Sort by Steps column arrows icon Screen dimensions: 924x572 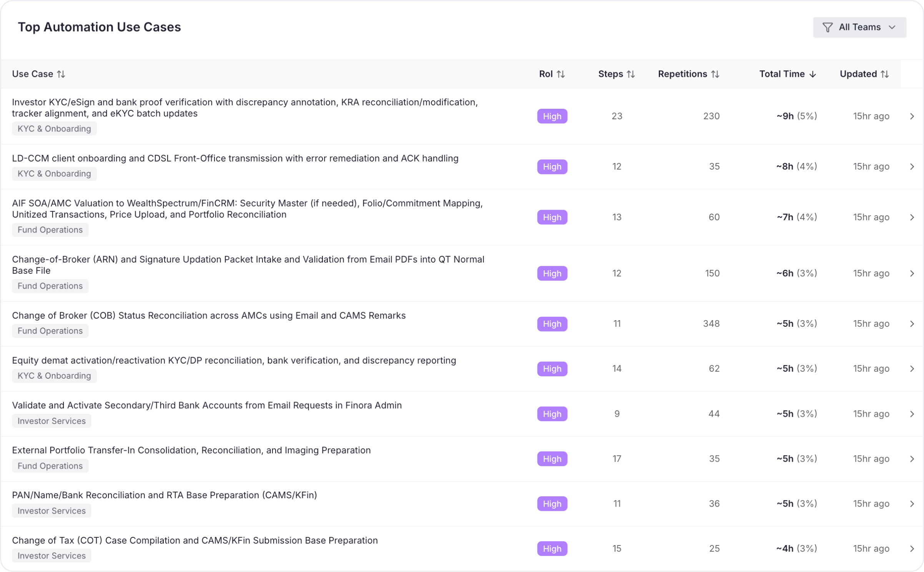pyautogui.click(x=631, y=74)
